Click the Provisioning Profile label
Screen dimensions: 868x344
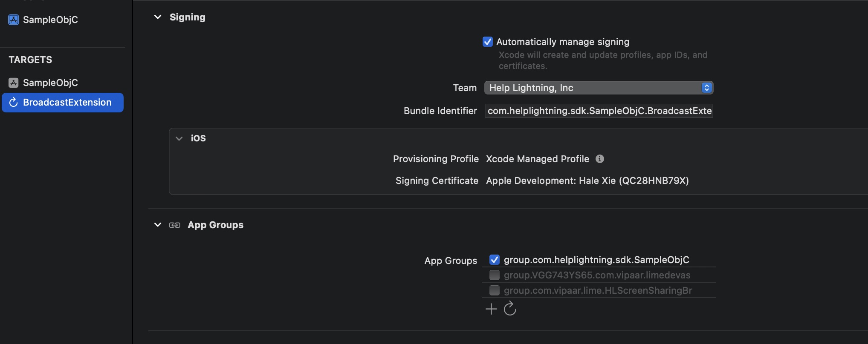pyautogui.click(x=436, y=159)
